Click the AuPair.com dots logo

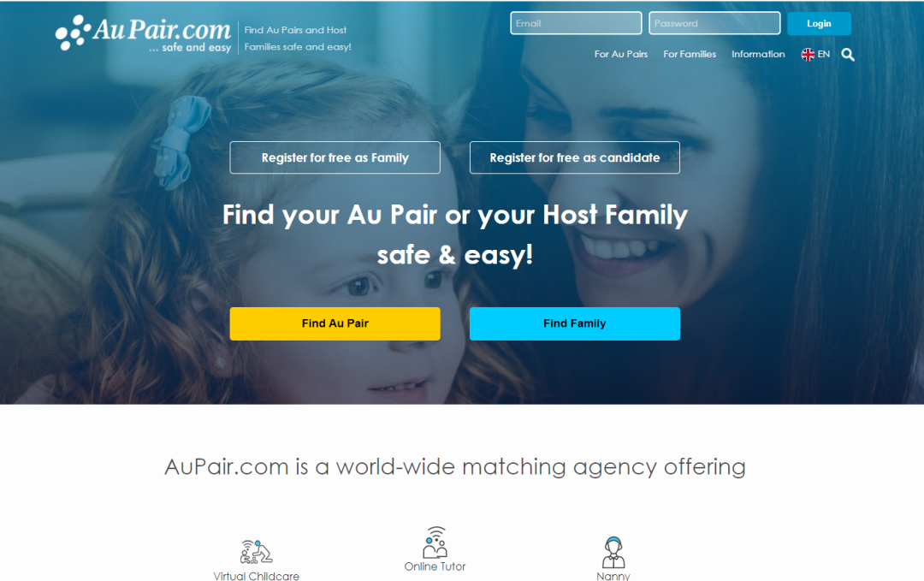point(73,33)
